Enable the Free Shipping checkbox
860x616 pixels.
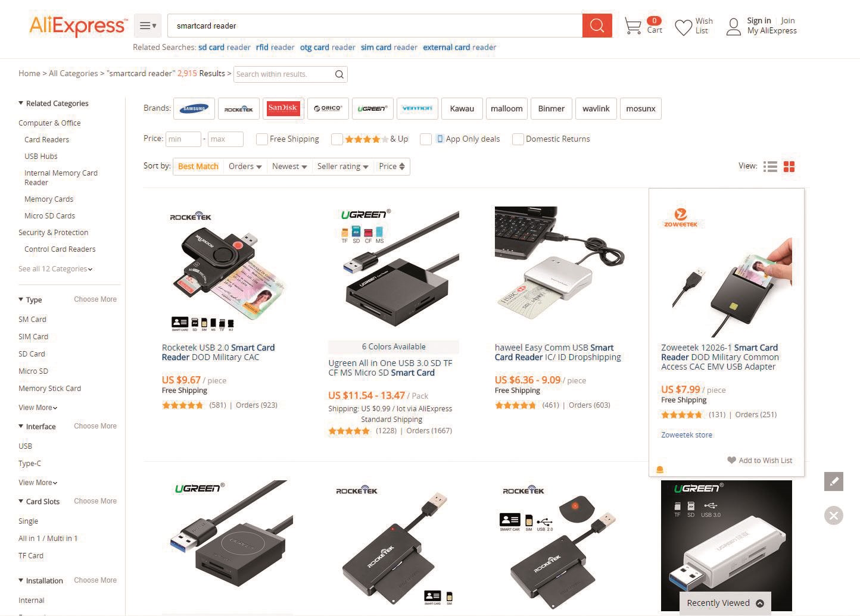261,139
